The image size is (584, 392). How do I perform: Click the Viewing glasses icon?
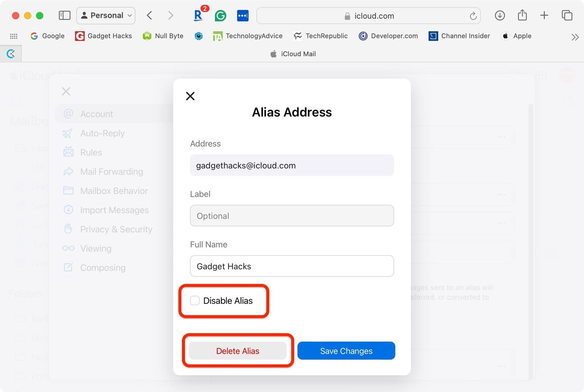pos(69,248)
